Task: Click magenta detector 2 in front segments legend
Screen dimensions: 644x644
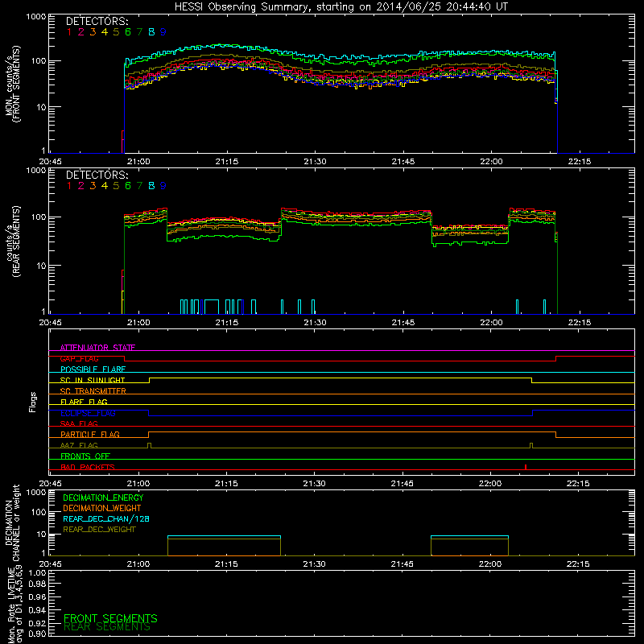Action: [81, 31]
